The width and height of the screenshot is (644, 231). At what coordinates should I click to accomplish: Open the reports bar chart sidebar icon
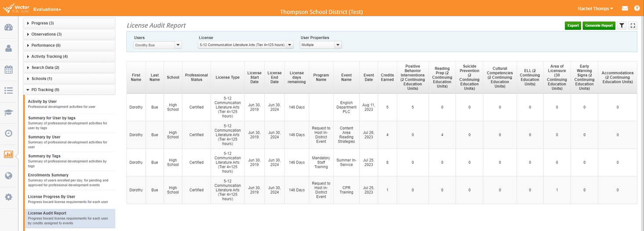[x=8, y=154]
